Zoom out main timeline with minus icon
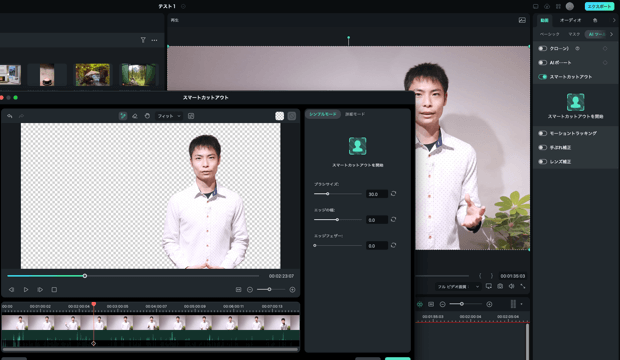This screenshot has height=360, width=620. pyautogui.click(x=442, y=304)
